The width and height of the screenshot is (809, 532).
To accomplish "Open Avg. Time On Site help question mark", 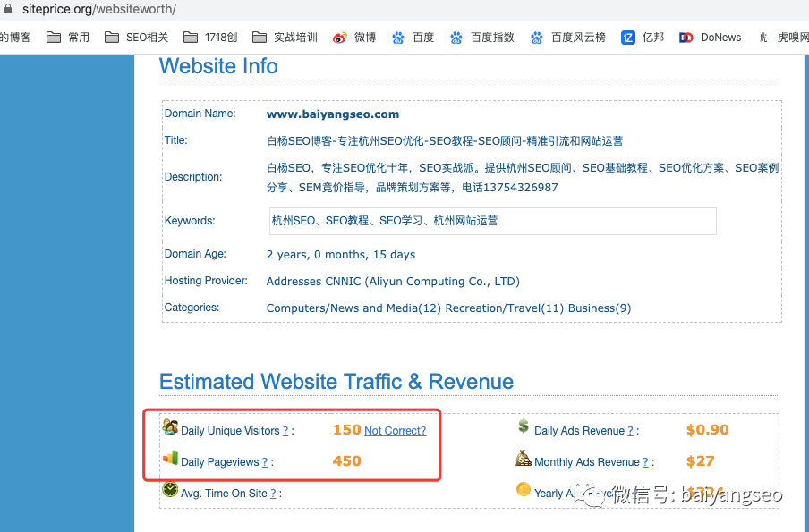I will click(273, 494).
